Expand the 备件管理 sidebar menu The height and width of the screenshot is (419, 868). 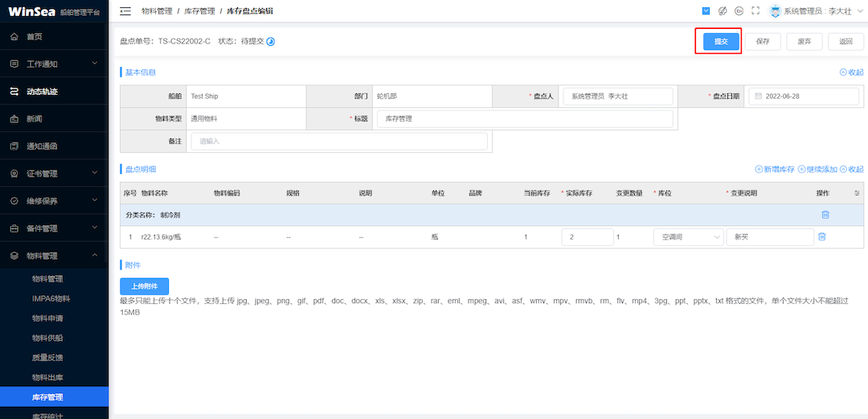(x=55, y=228)
